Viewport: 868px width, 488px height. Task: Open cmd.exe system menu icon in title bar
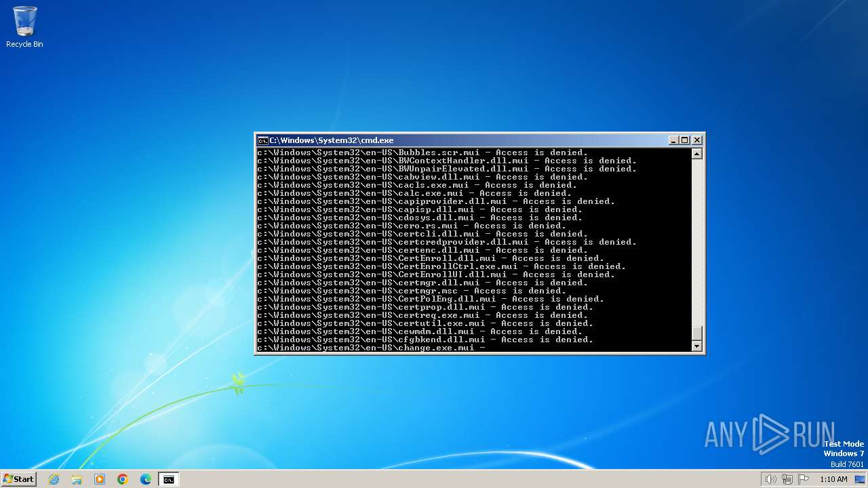tap(262, 140)
